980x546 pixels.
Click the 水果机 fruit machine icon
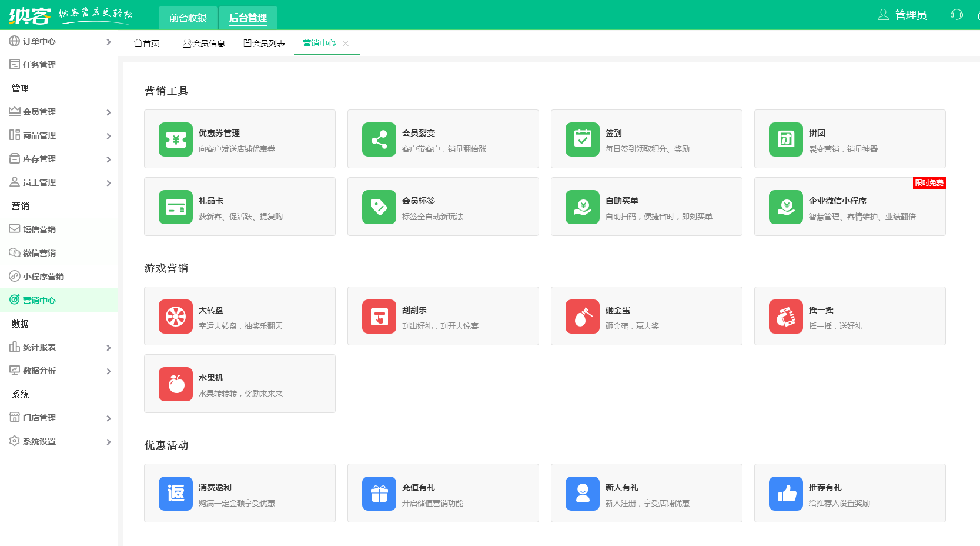click(x=176, y=384)
